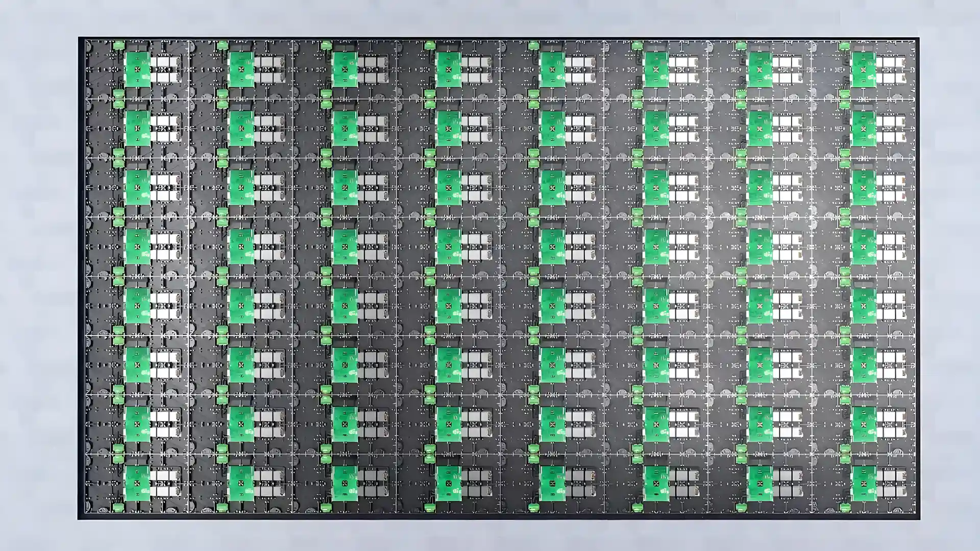The height and width of the screenshot is (551, 980).
Task: Select the topmost row of panels
Action: [x=490, y=66]
